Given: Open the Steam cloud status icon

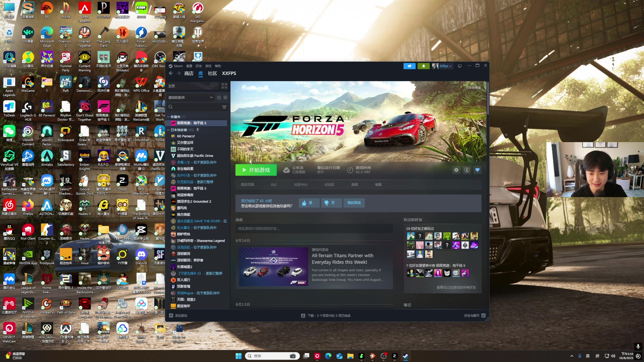Looking at the screenshot, I should [286, 170].
